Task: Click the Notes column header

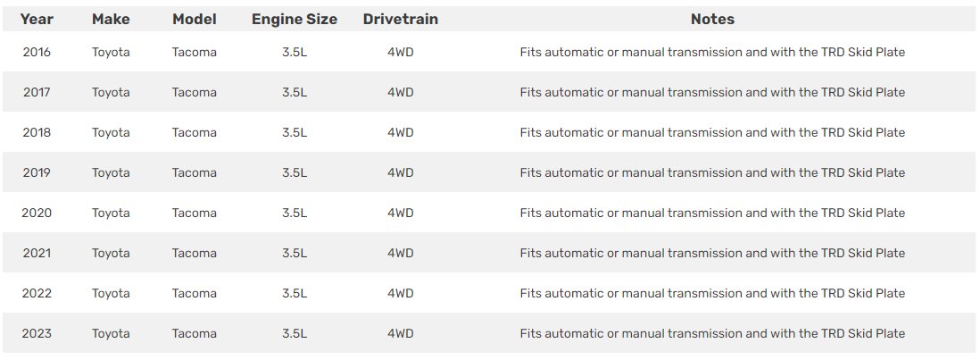Action: pyautogui.click(x=712, y=20)
